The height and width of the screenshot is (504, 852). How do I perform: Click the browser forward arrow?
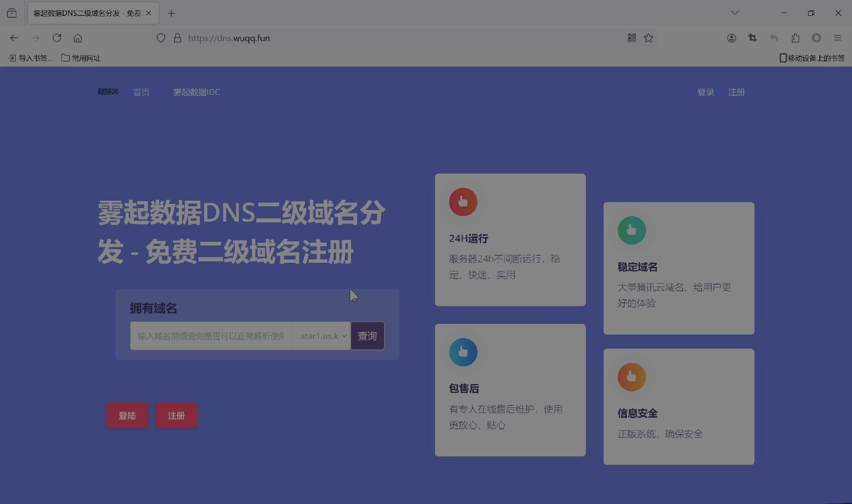coord(35,38)
